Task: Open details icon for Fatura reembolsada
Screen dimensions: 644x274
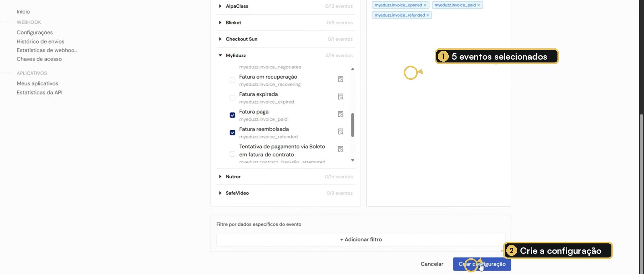Action: coord(341,132)
